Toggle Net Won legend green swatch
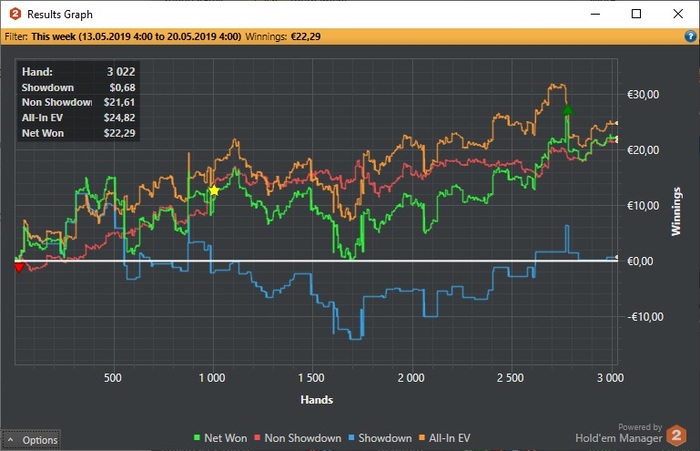The height and width of the screenshot is (451, 700). point(197,438)
